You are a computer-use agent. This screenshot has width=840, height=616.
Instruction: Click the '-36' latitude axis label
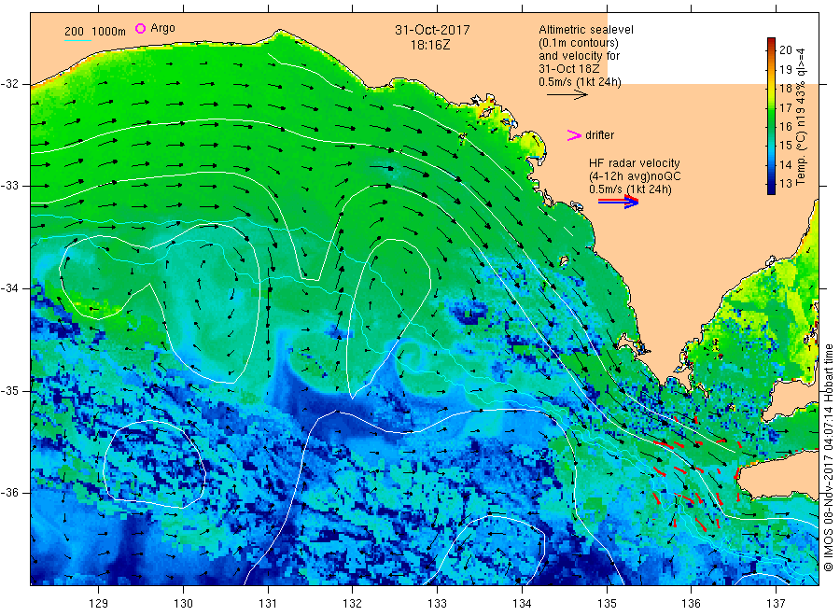pos(9,492)
